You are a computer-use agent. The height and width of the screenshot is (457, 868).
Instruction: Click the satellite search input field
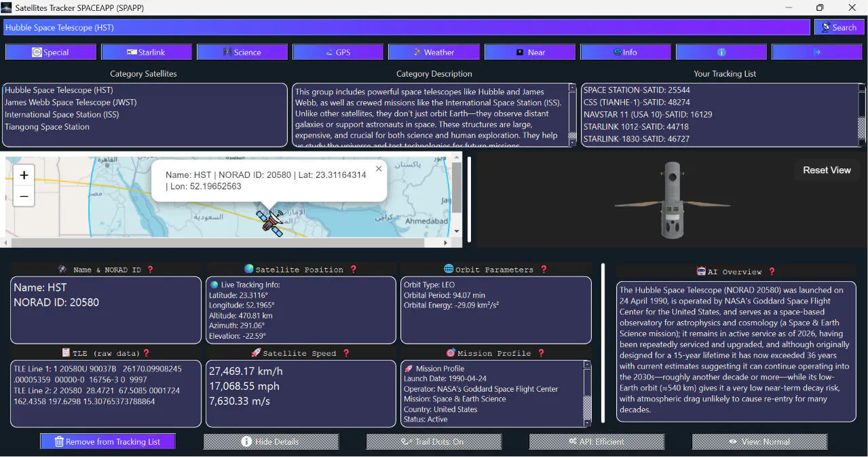pos(407,27)
